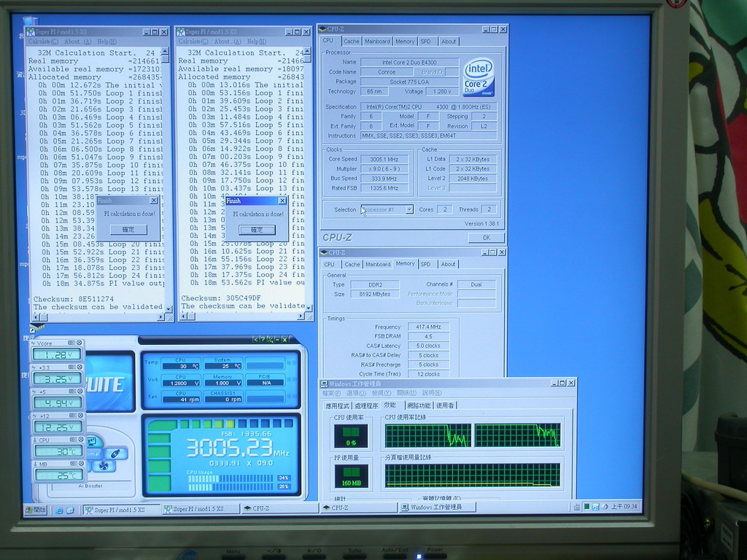Click the taskbar clock showing 上午 09:34

point(624,507)
